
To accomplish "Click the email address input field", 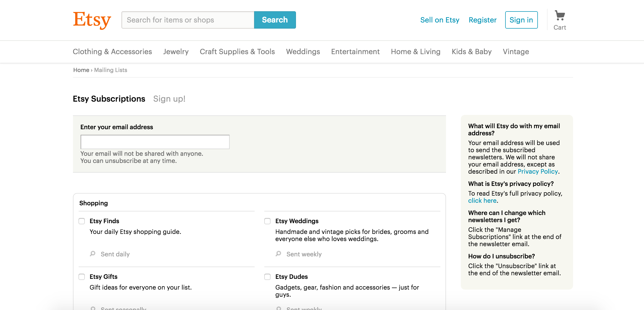I will click(x=155, y=142).
